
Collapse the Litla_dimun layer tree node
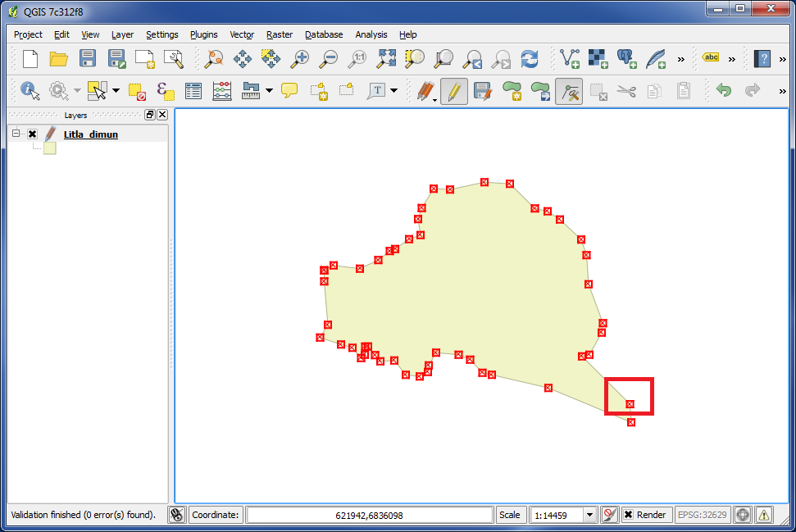[16, 134]
